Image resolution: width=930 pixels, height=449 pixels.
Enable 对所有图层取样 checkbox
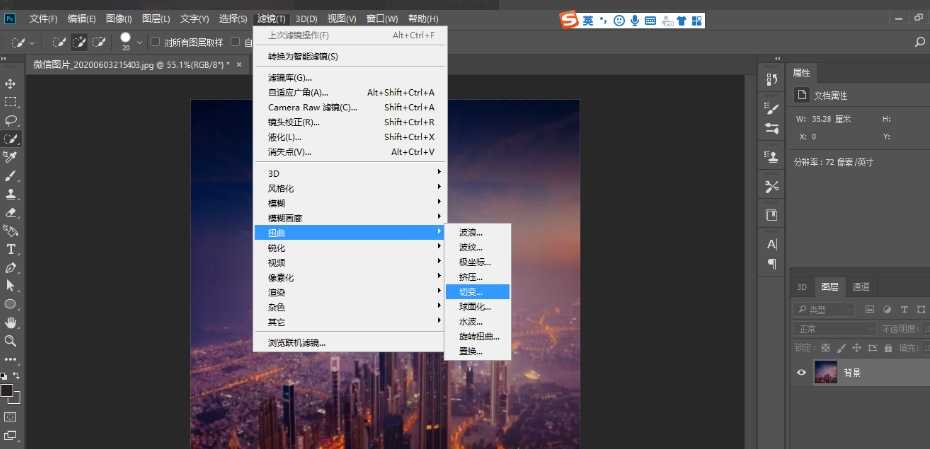pyautogui.click(x=154, y=42)
